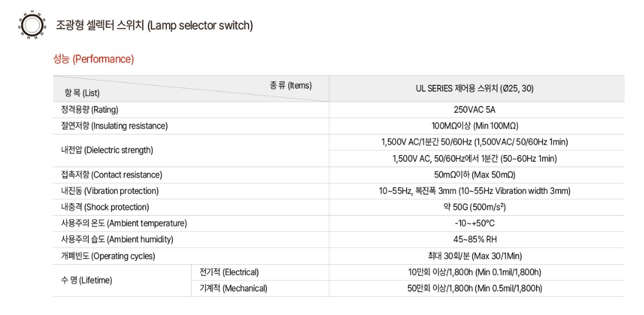This screenshot has width=644, height=315.
Task: Click the 45~85% RH humidity value
Action: point(476,239)
